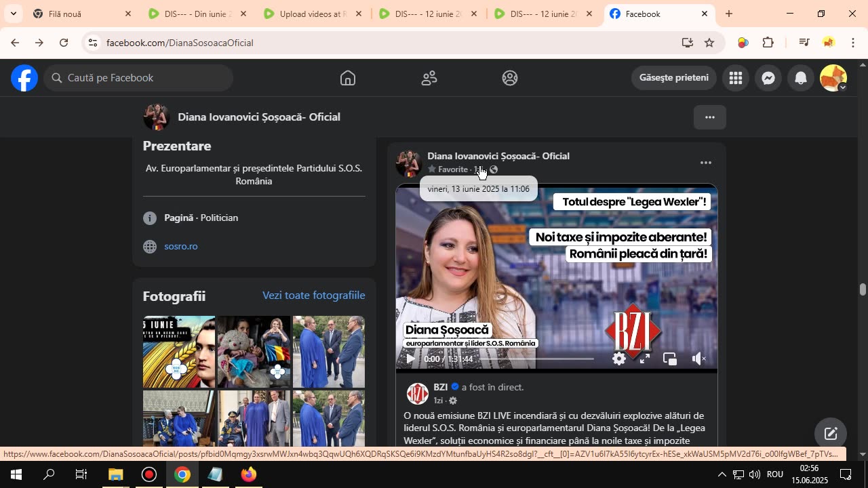Open BZI post privacy gear icon
This screenshot has width=868, height=488.
pos(453,401)
